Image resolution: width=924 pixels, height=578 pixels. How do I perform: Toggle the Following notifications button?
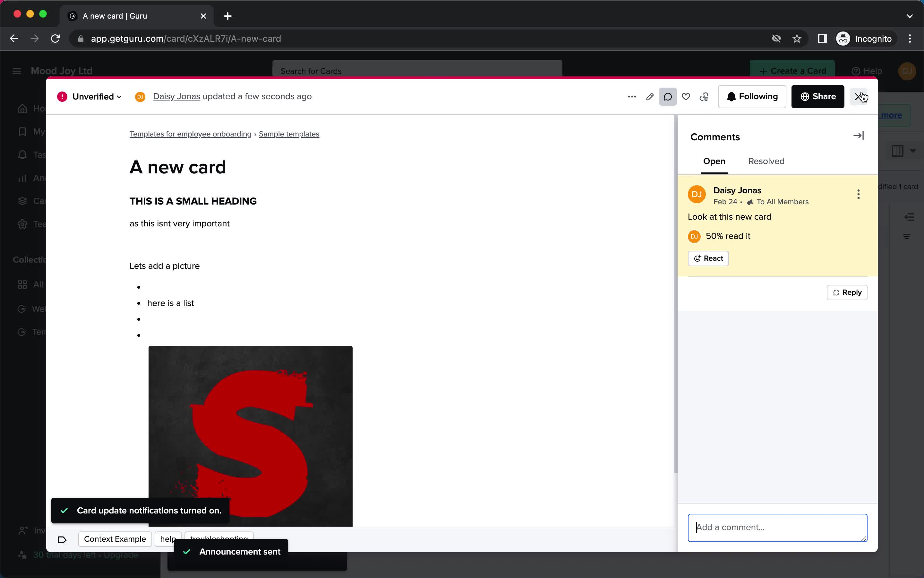coord(752,97)
